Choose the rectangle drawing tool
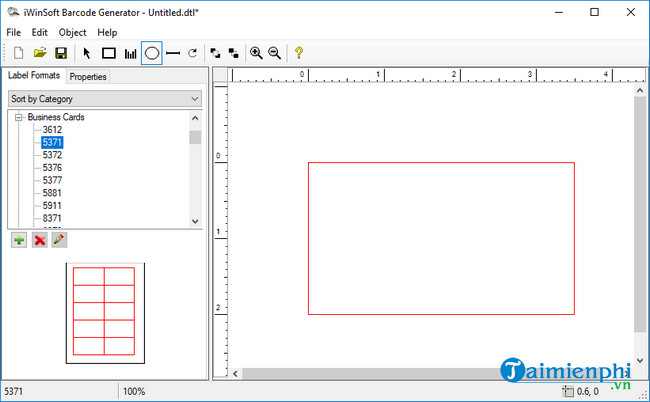The height and width of the screenshot is (402, 650). tap(109, 53)
